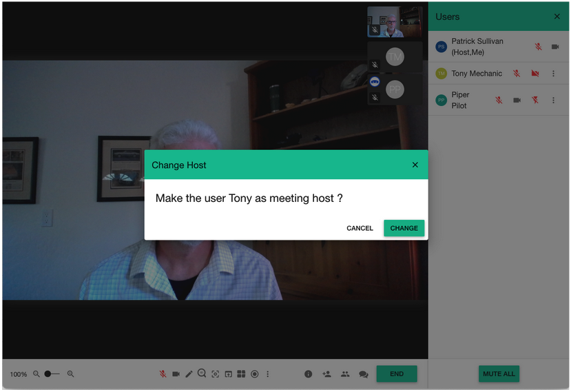Select Piper Pilot name in Users list
Viewport: 571px width, 392px height.
pos(460,100)
